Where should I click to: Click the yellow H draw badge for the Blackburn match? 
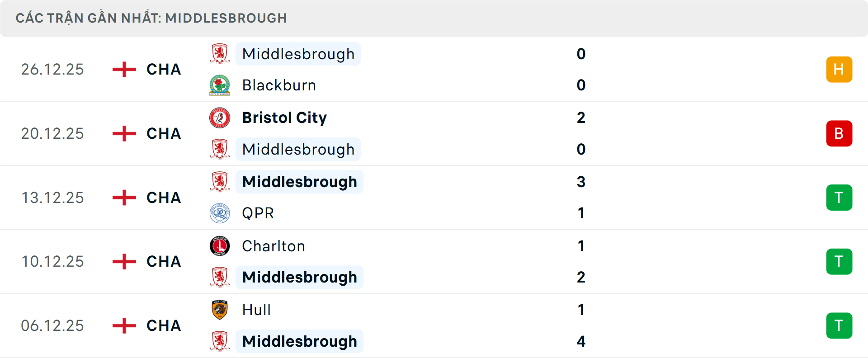click(x=839, y=69)
